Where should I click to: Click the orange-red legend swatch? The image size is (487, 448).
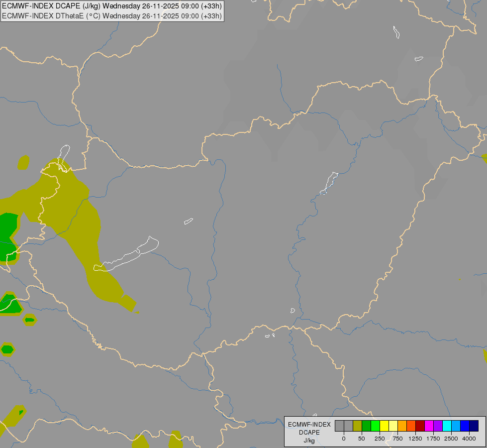[x=411, y=426]
